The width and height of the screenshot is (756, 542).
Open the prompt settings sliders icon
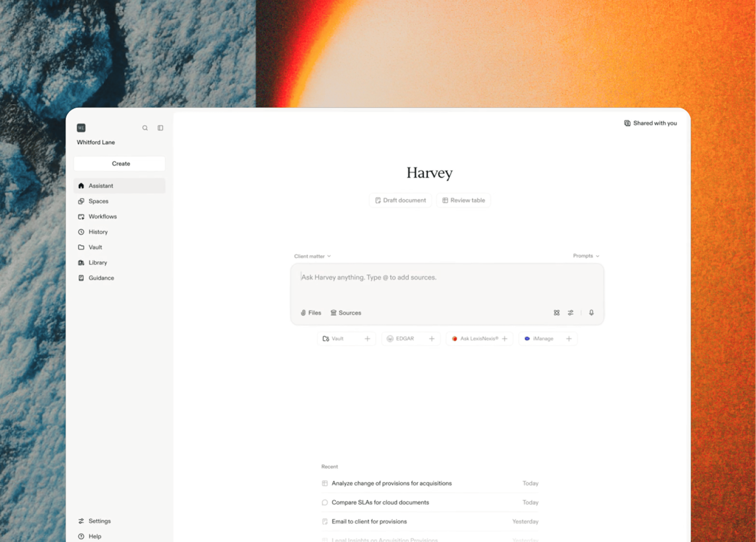571,312
